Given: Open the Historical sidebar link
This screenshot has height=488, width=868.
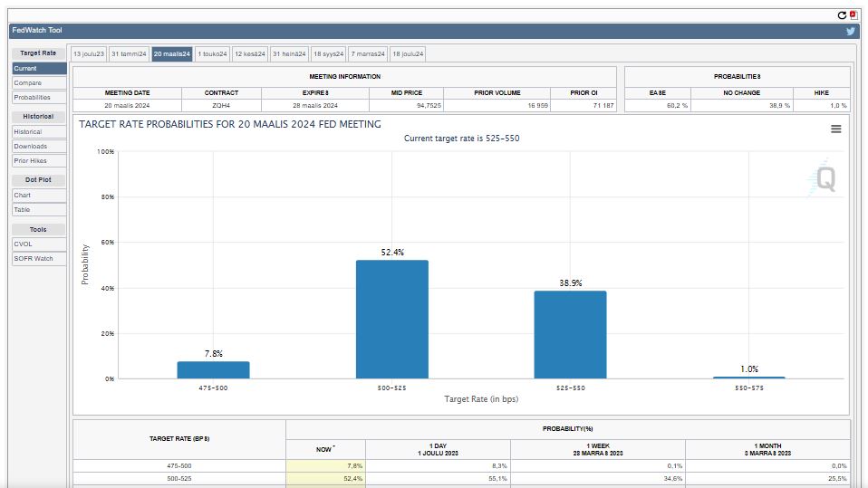Looking at the screenshot, I should pos(39,131).
